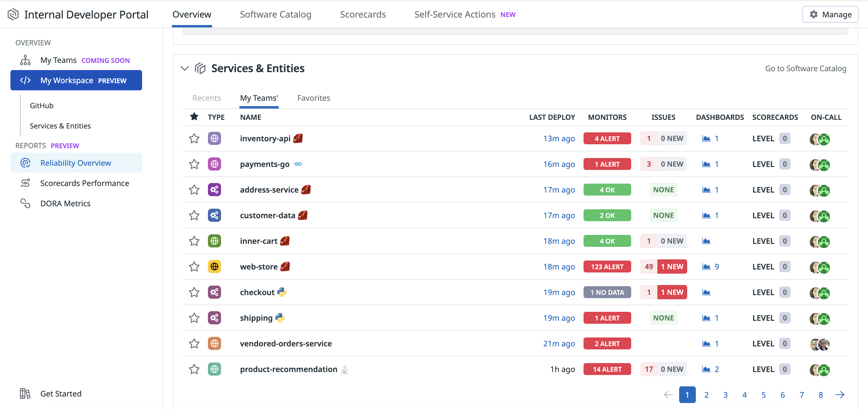The height and width of the screenshot is (409, 868).
Task: Click the dashboards chart icon for web-store
Action: pyautogui.click(x=706, y=267)
